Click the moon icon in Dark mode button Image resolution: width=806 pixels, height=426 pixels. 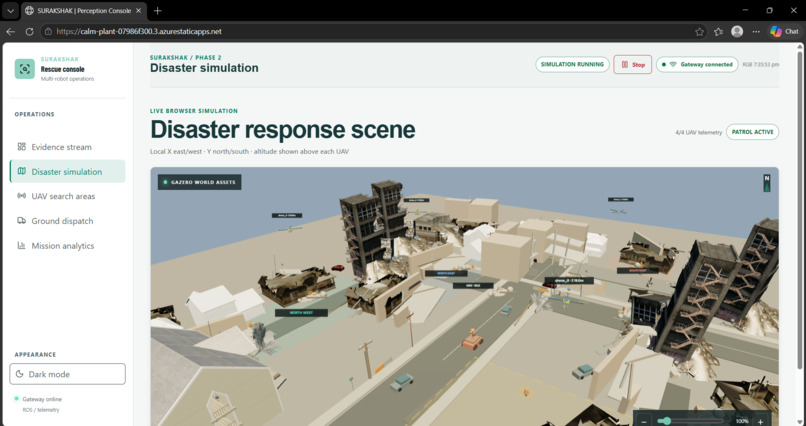pos(20,374)
